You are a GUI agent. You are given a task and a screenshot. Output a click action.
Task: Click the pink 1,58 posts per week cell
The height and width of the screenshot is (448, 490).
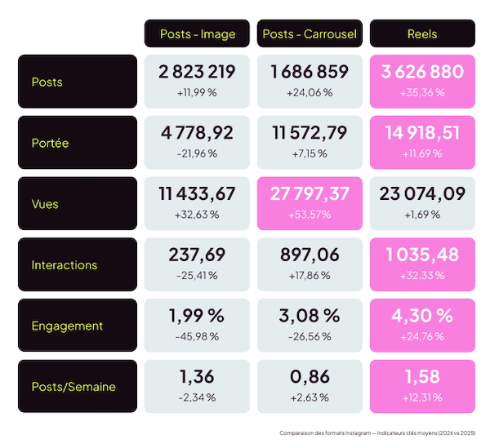point(422,386)
